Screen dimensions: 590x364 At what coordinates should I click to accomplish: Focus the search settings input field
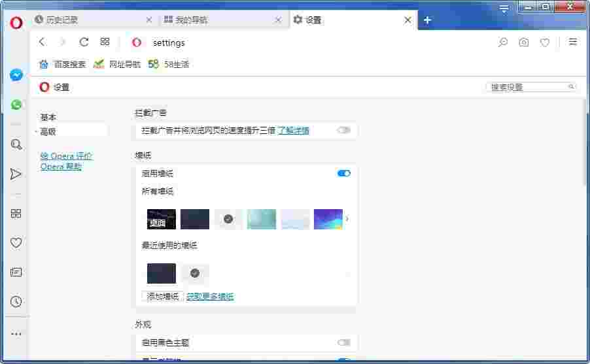pyautogui.click(x=531, y=87)
